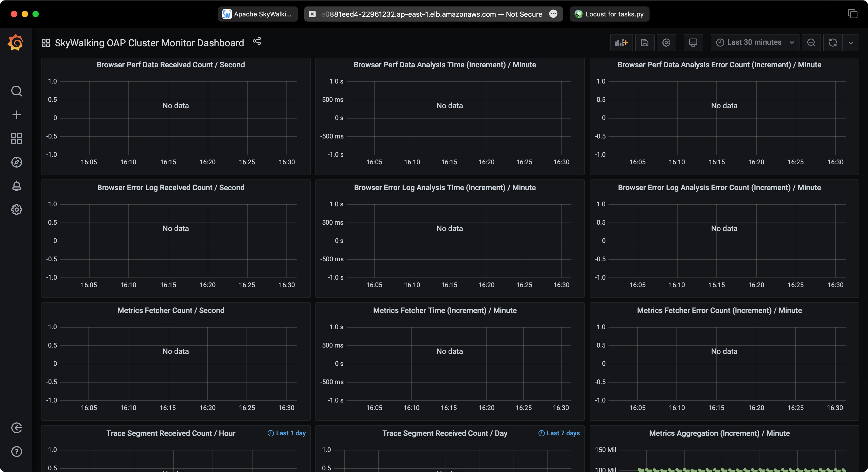Open the search dashboards magnifier icon
868x472 pixels.
tap(16, 91)
